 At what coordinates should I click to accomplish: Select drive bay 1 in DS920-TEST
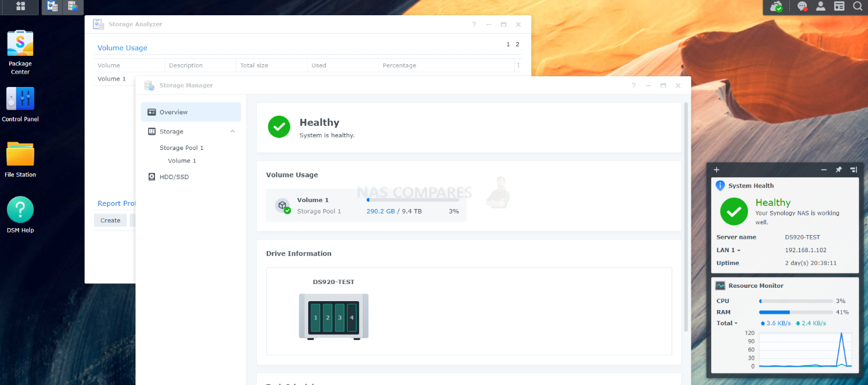click(x=316, y=317)
